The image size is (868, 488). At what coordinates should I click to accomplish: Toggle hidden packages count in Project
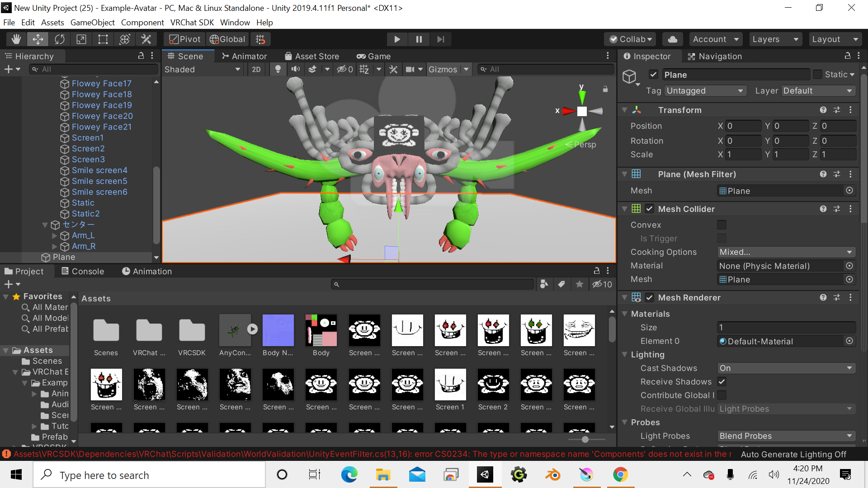click(x=602, y=284)
